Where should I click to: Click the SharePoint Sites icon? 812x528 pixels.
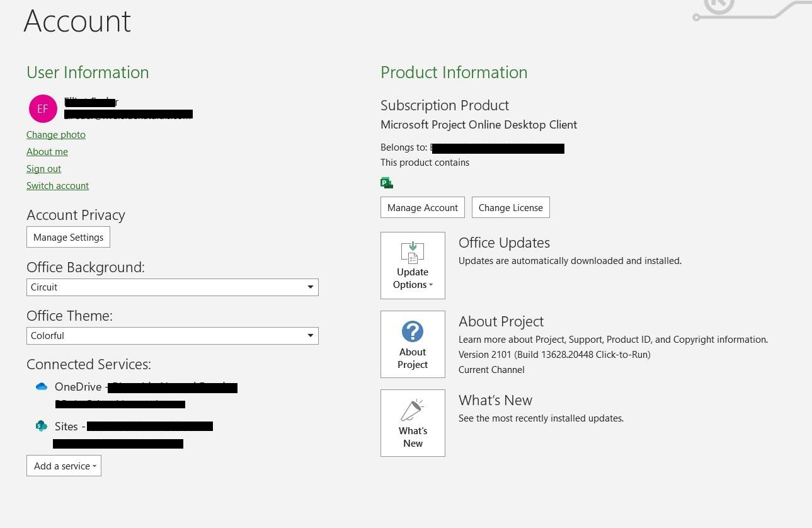(42, 426)
